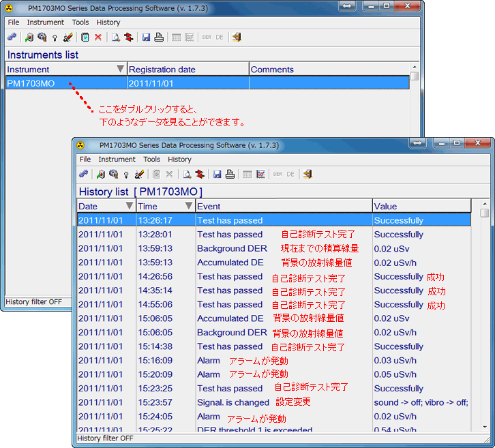Click gears icon in History list window toolbar
The image size is (495, 448).
click(83, 174)
